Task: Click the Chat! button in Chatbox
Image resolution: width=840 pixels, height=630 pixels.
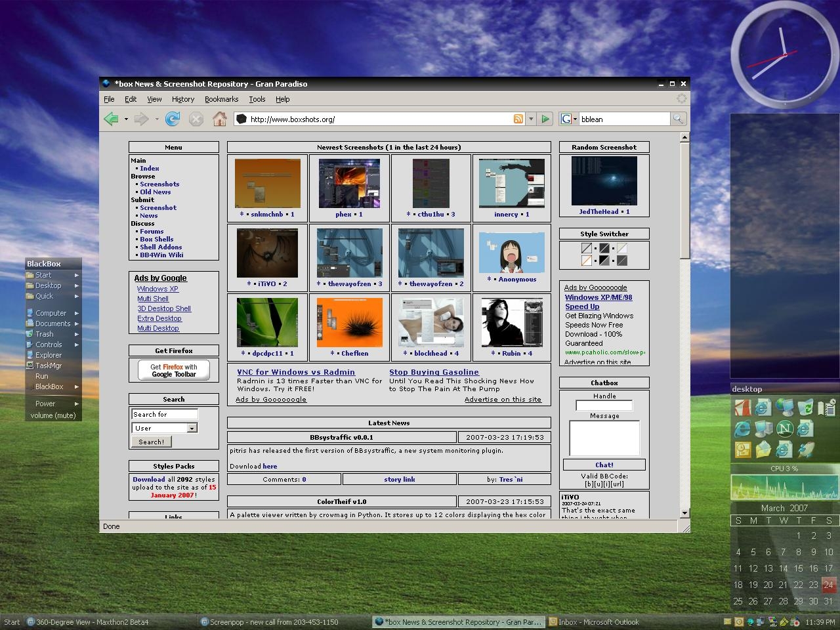Action: coord(604,465)
